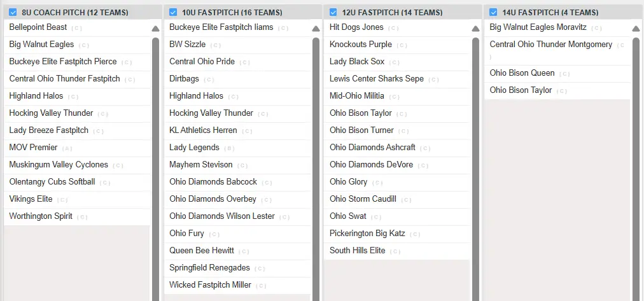The image size is (644, 301).
Task: Click the badge next to Lady Legends
Action: tap(229, 148)
